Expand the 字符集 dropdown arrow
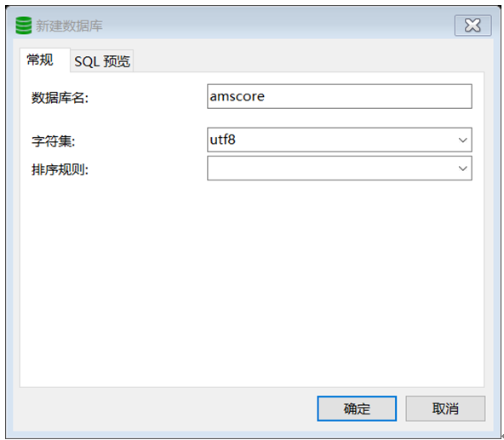Screen dimensions: 504x440 click(x=462, y=140)
